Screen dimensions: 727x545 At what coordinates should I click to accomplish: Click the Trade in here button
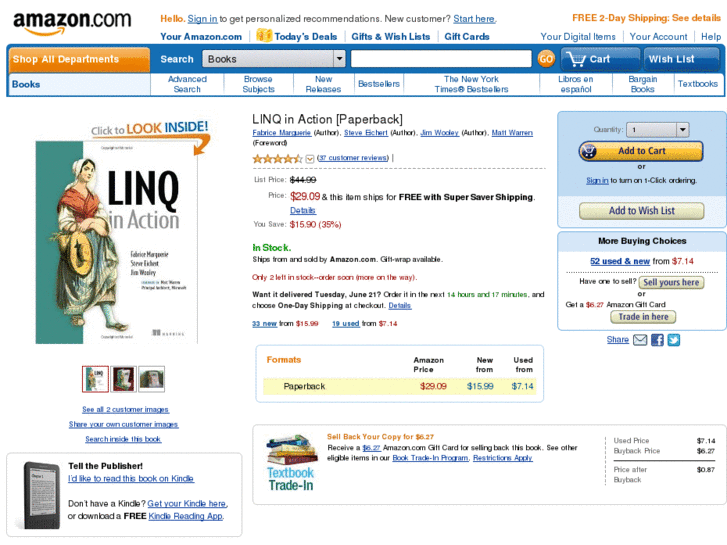coord(643,317)
